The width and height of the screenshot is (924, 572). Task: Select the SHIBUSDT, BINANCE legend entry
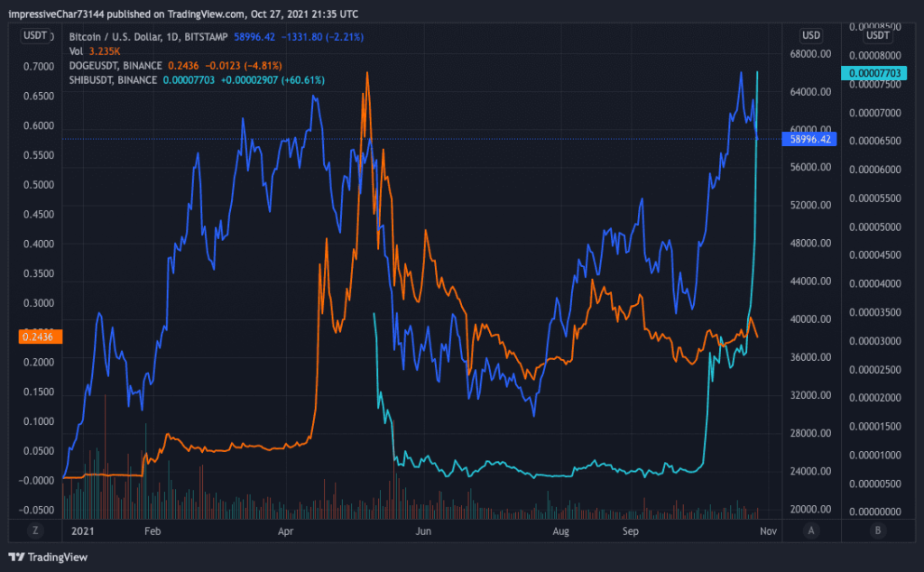(x=114, y=80)
